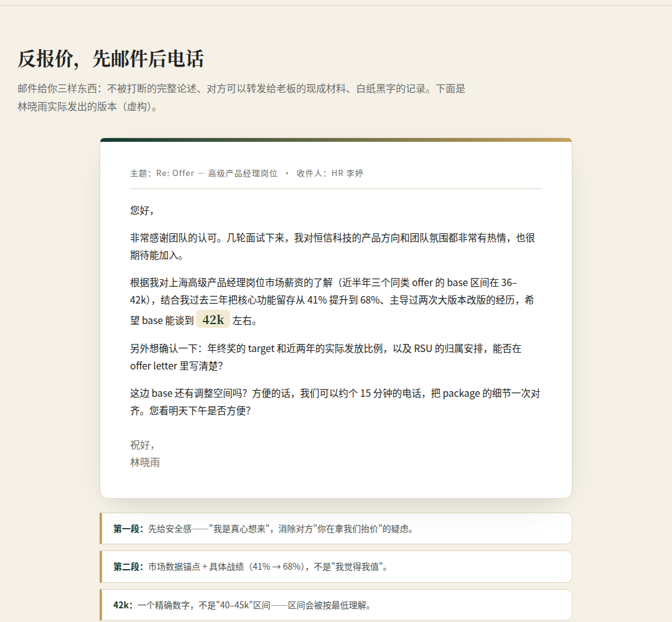Click the recipient text "收件人：HR 李婷"
The height and width of the screenshot is (622, 672).
[330, 173]
